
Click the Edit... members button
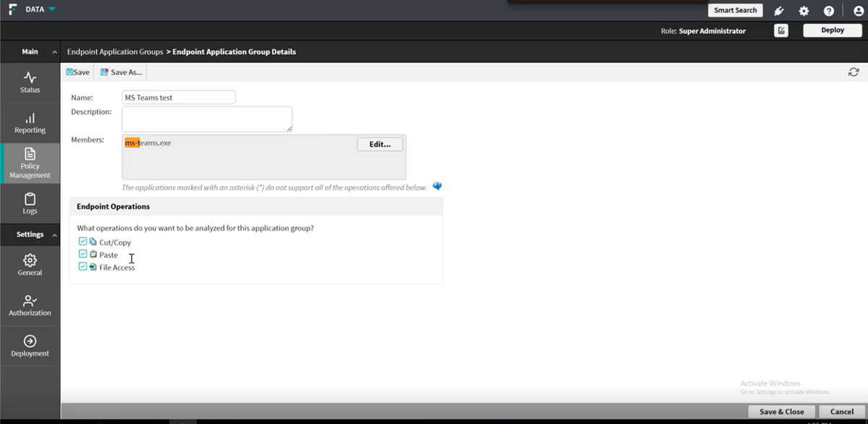click(x=380, y=144)
